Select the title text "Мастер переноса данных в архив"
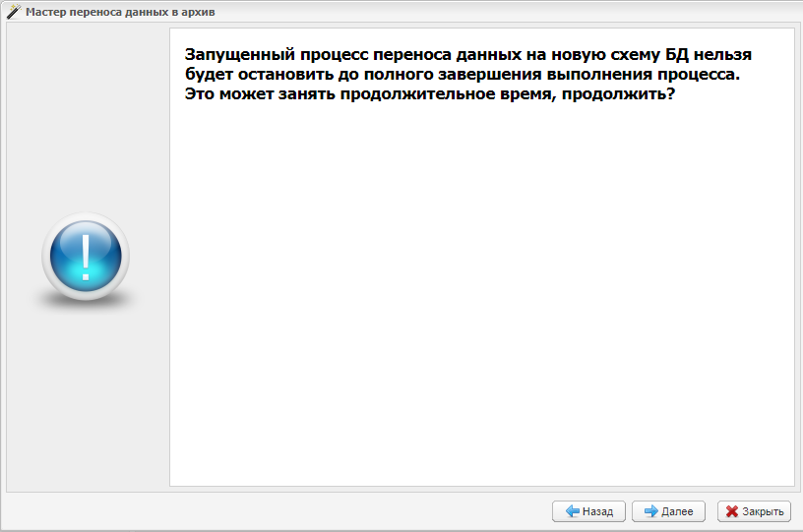Image resolution: width=803 pixels, height=532 pixels. tap(120, 13)
